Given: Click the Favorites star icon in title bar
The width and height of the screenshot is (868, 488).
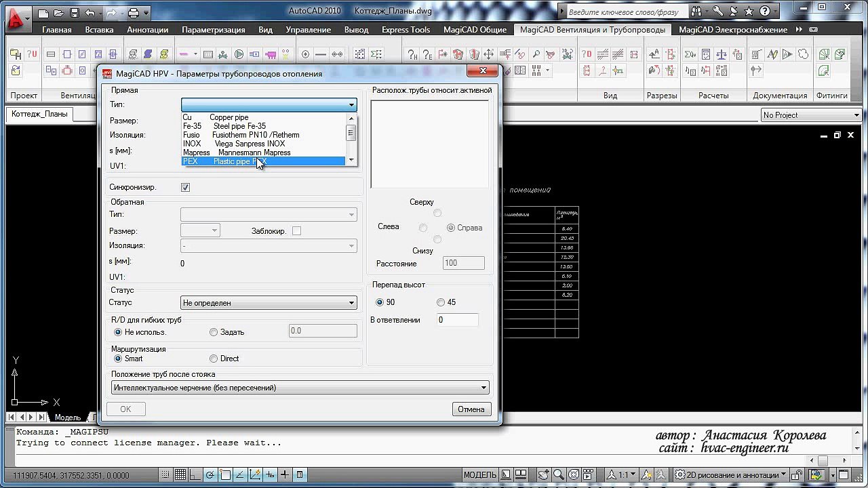Looking at the screenshot, I should click(749, 12).
